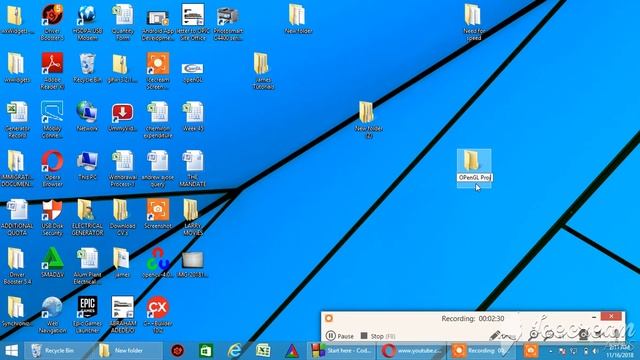640x360 pixels.
Task: Open the Photosmart C4400 printer shortcut
Action: tap(228, 21)
